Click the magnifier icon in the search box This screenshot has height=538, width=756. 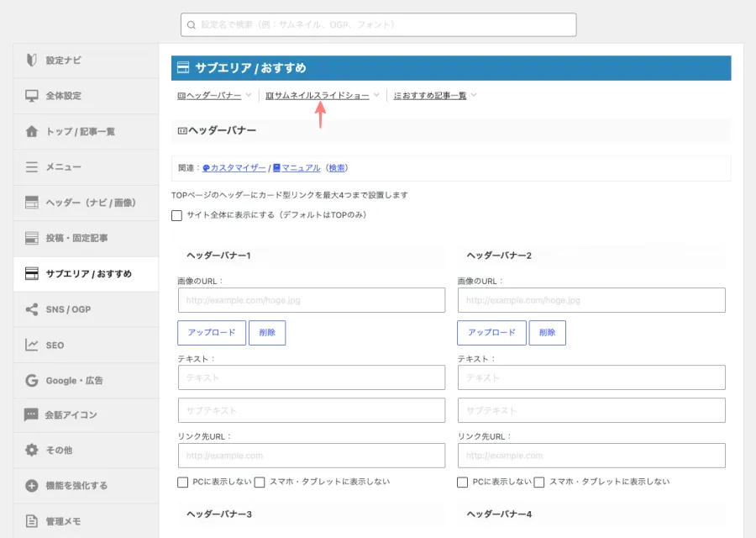192,25
